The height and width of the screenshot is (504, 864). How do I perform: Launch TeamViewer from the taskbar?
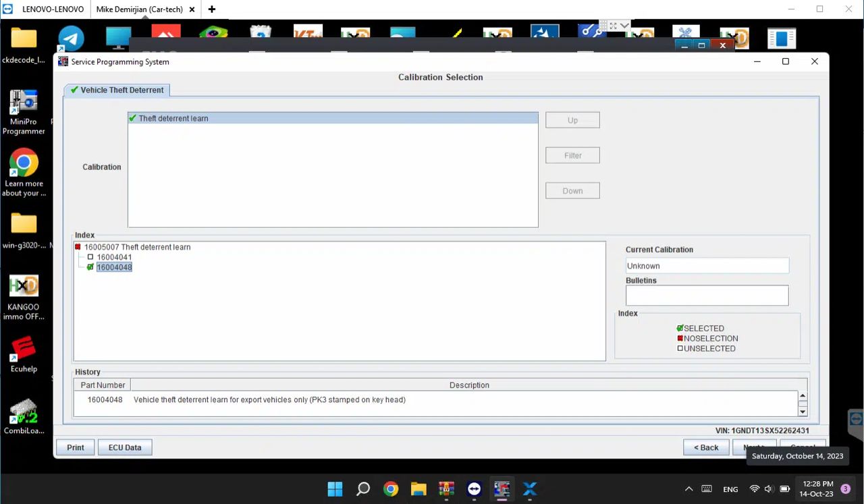coord(474,488)
